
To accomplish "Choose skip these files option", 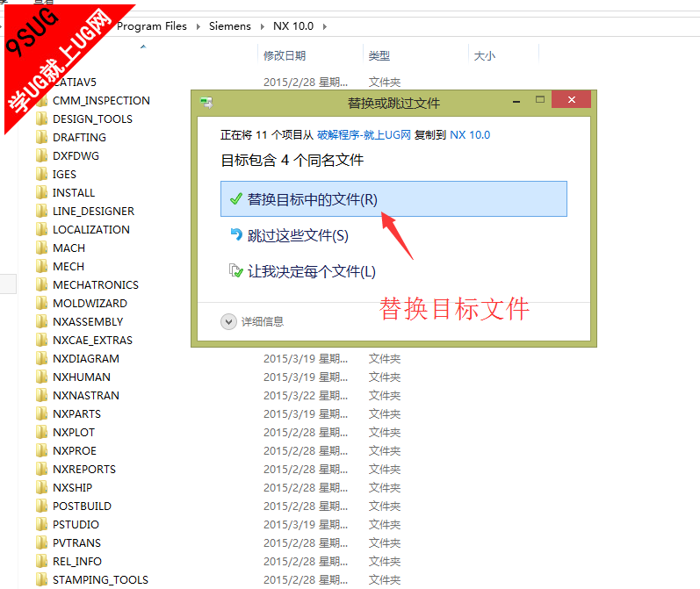I will click(x=298, y=235).
